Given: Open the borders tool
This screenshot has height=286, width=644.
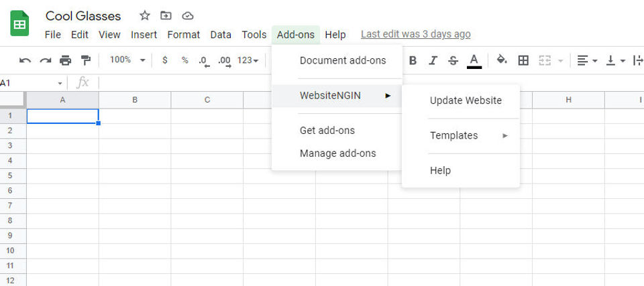Looking at the screenshot, I should tap(523, 61).
